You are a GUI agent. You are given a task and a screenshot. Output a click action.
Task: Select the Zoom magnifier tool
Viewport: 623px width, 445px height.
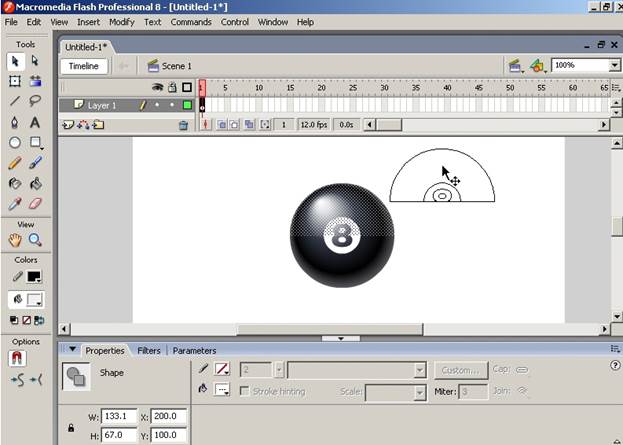pos(35,240)
